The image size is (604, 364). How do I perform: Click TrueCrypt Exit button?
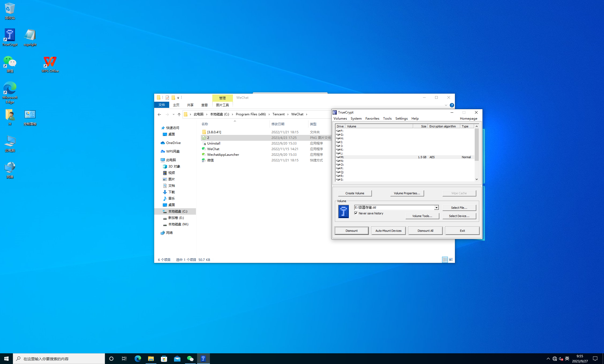click(x=462, y=231)
